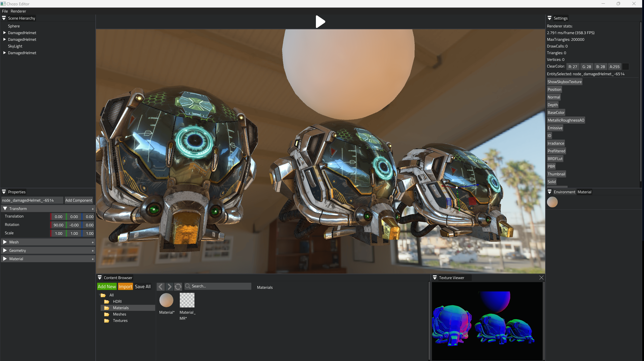
Task: Click the material sphere preview in Environment panel
Action: tap(552, 202)
